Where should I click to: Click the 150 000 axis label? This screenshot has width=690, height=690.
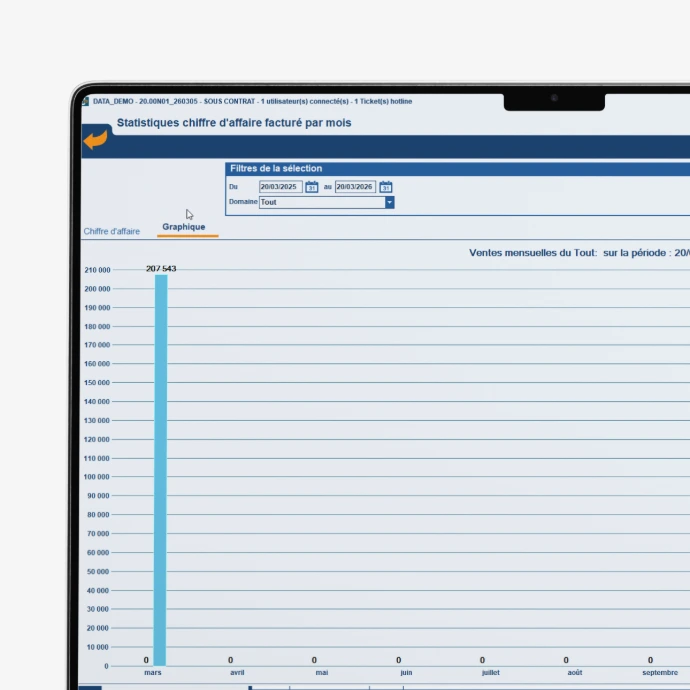pyautogui.click(x=97, y=383)
